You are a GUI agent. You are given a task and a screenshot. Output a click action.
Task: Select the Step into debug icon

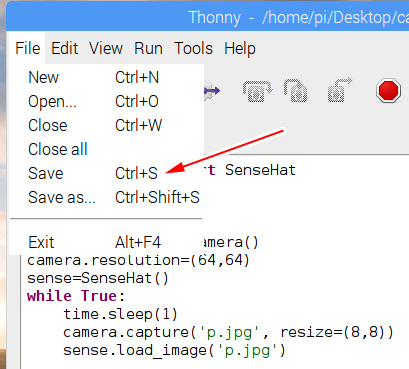point(296,91)
